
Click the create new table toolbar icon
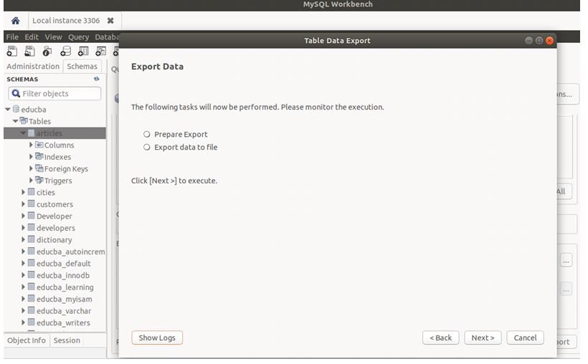click(83, 51)
